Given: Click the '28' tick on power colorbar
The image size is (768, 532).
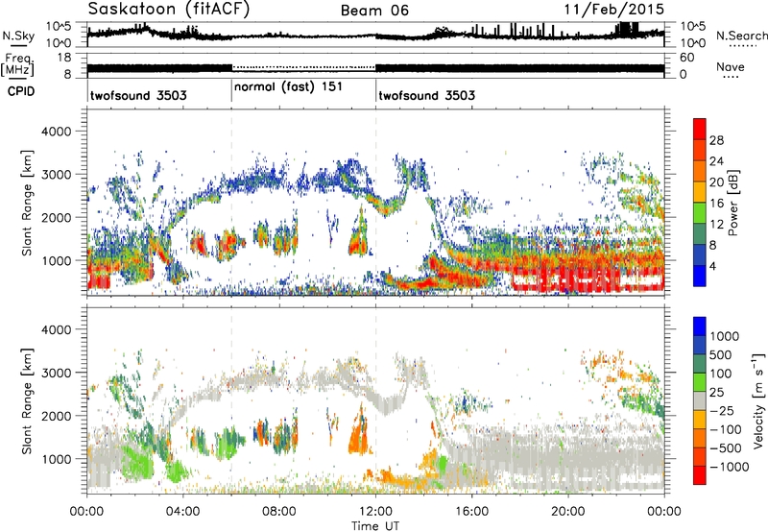Looking at the screenshot, I should click(716, 140).
